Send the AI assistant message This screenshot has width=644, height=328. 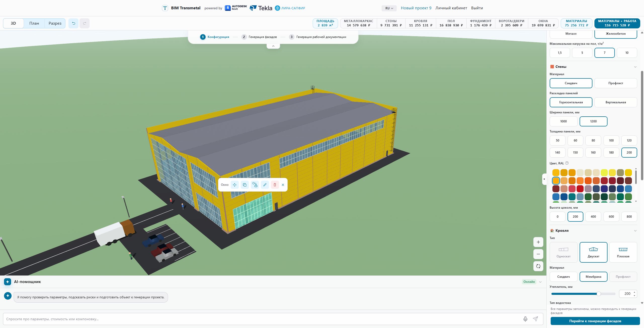[535, 319]
